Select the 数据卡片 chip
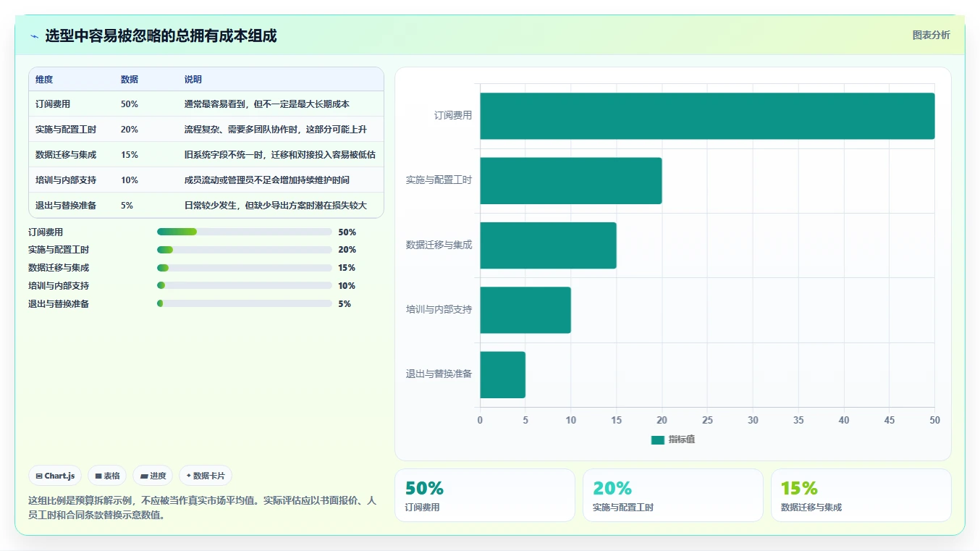This screenshot has height=551, width=980. tap(206, 476)
